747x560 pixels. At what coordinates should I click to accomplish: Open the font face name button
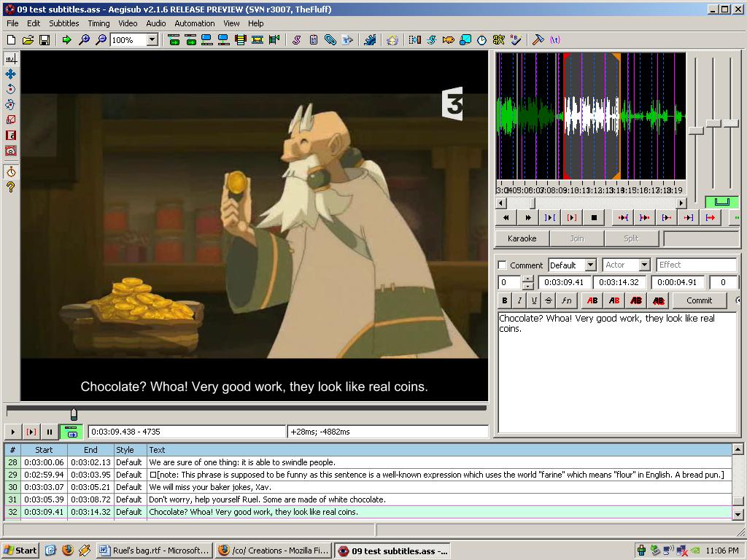click(566, 300)
